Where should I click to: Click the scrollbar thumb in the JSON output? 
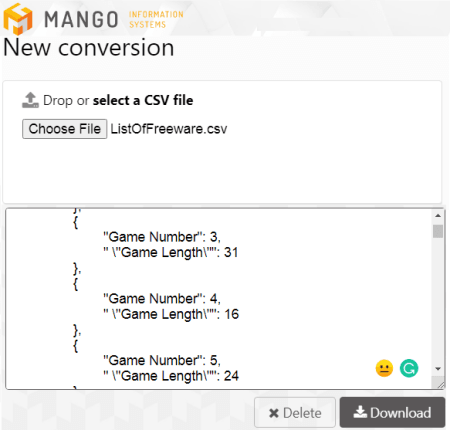(438, 231)
